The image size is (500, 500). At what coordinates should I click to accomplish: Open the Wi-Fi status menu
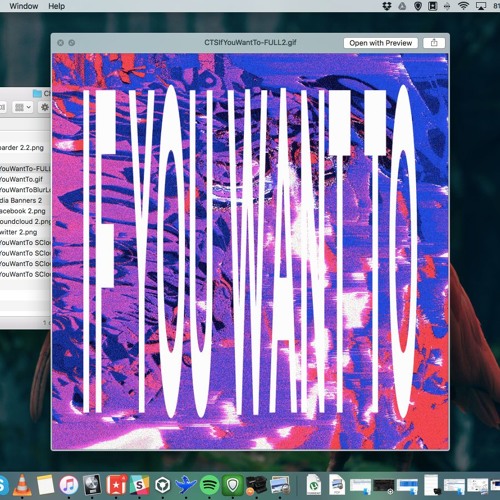coord(463,6)
